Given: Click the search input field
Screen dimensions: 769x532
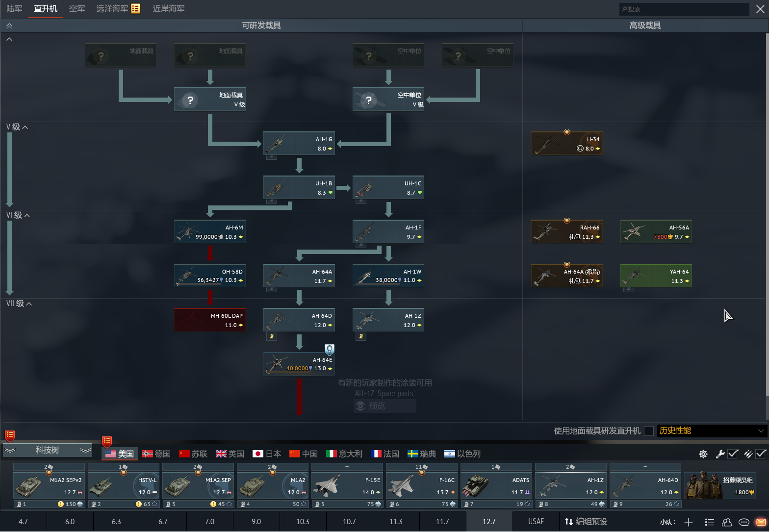Looking at the screenshot, I should click(x=684, y=9).
